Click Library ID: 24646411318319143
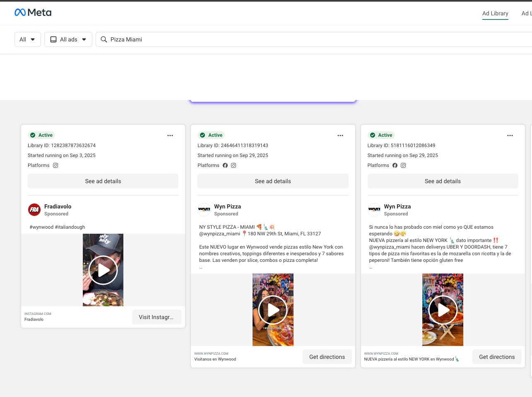 (233, 145)
